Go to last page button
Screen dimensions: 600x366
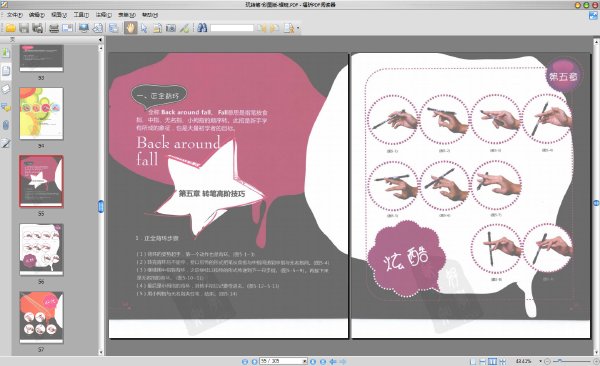pyautogui.click(x=323, y=361)
